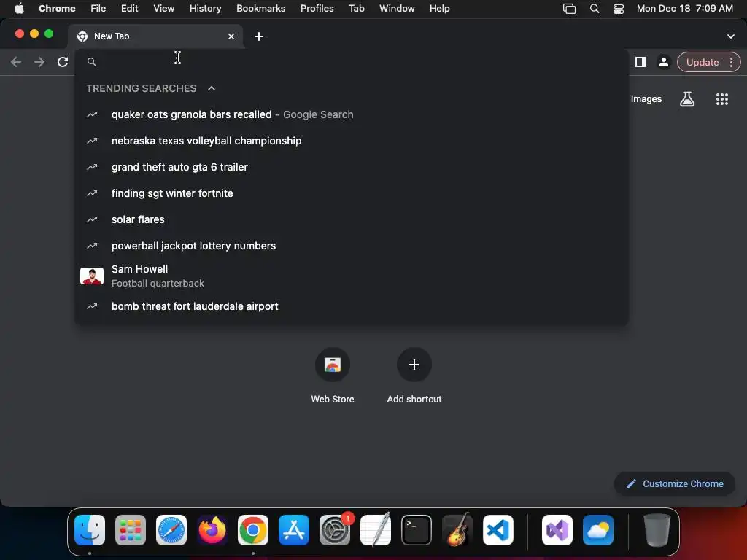
Task: Expand the tab search dropdown chevron
Action: coord(730,36)
